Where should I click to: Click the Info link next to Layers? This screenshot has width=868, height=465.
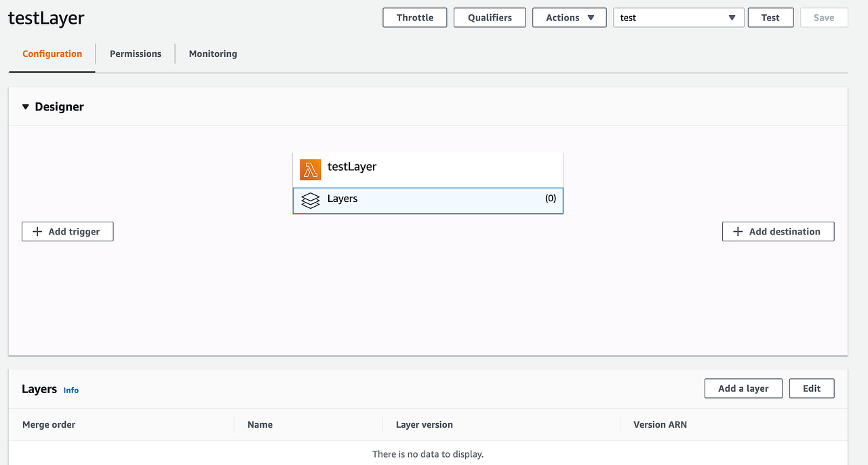pyautogui.click(x=71, y=390)
